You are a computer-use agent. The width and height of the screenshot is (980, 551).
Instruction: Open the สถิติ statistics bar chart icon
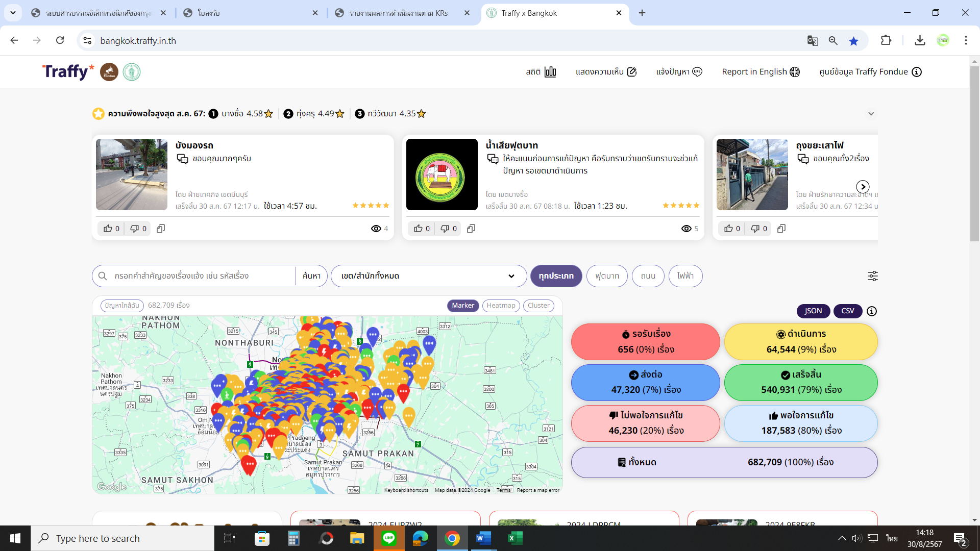(550, 72)
